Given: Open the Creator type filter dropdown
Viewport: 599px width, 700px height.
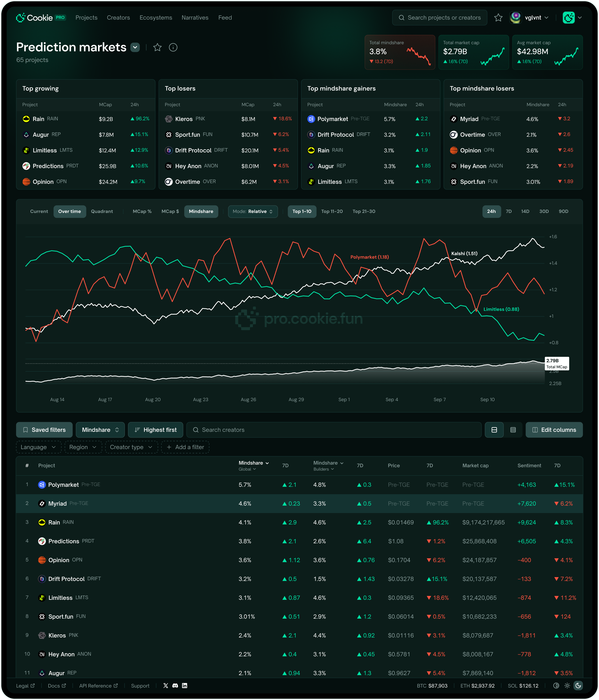Looking at the screenshot, I should tap(131, 447).
